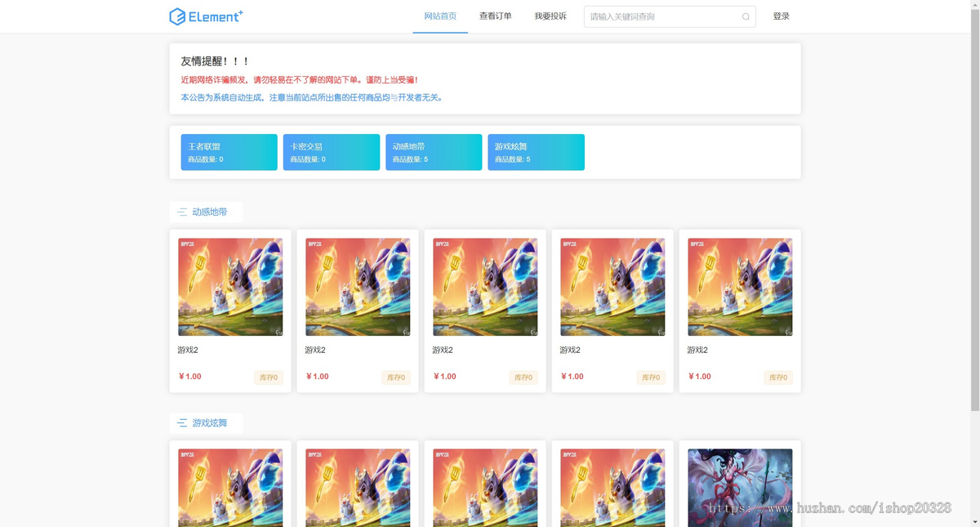Click the 登录 login link
This screenshot has height=527, width=980.
click(781, 16)
